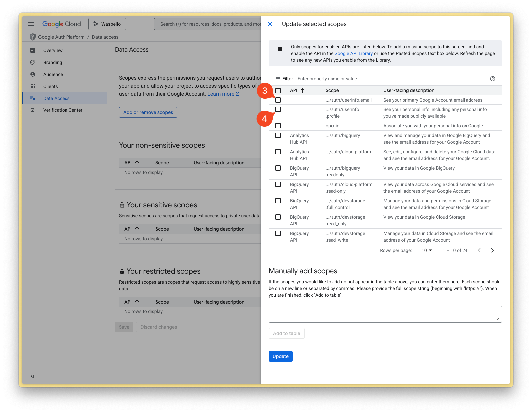532x412 pixels.
Task: Select the Verification Center icon
Action: 33,110
